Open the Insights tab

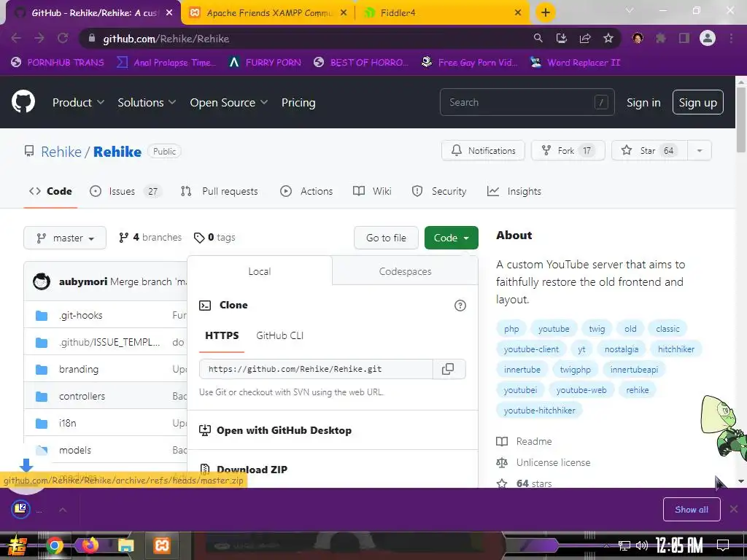[514, 192]
